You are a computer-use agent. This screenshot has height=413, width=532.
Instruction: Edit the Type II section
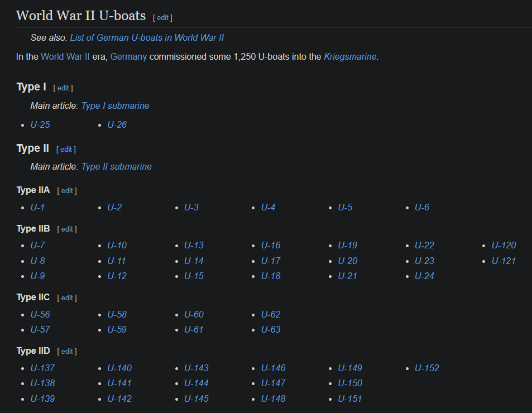[66, 149]
